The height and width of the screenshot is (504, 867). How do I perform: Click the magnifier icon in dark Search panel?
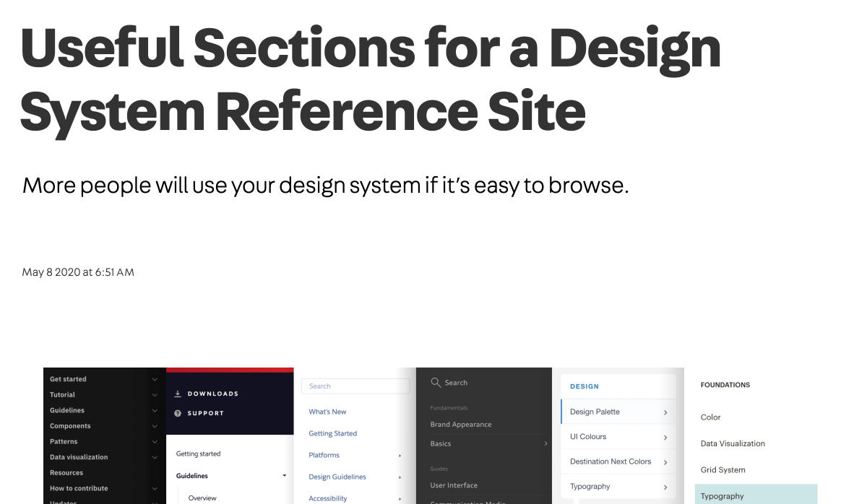click(436, 382)
